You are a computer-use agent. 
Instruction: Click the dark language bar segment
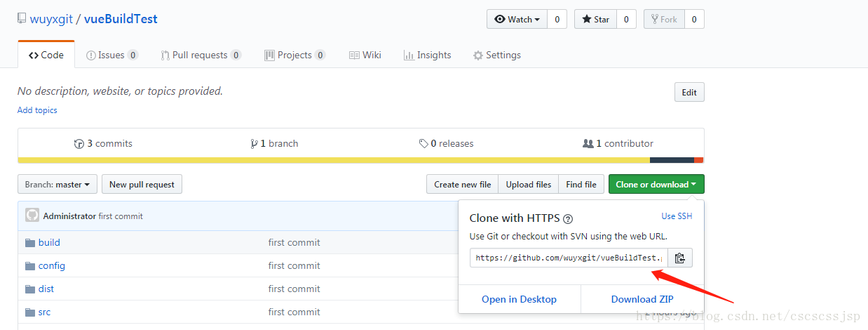[x=672, y=160]
